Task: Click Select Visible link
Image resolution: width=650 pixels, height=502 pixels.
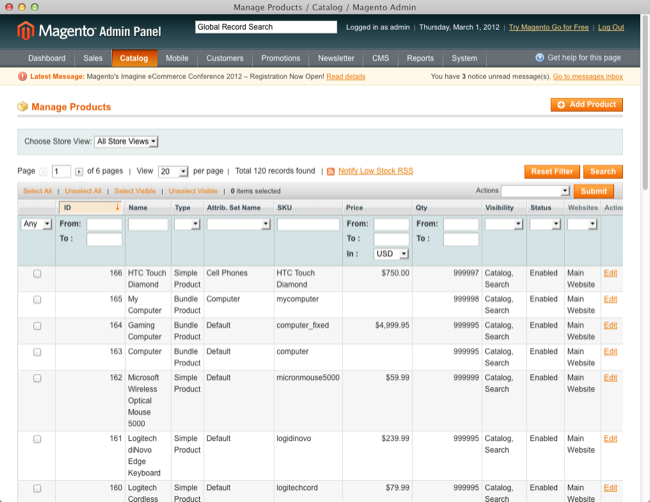Action: tap(135, 191)
